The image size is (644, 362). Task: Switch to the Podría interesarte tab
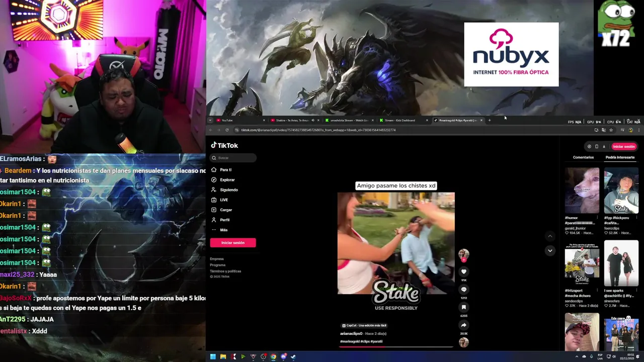point(620,157)
